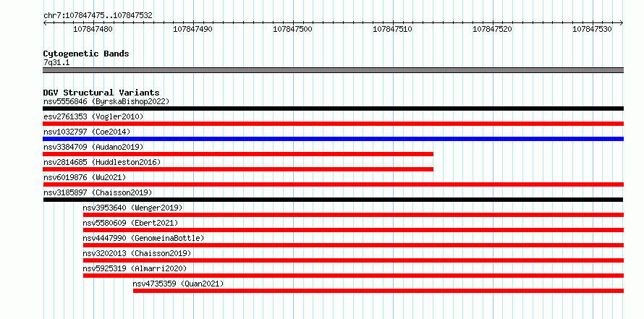Click the red bar for nsv2814685
The width and height of the screenshot is (644, 319).
tap(238, 169)
